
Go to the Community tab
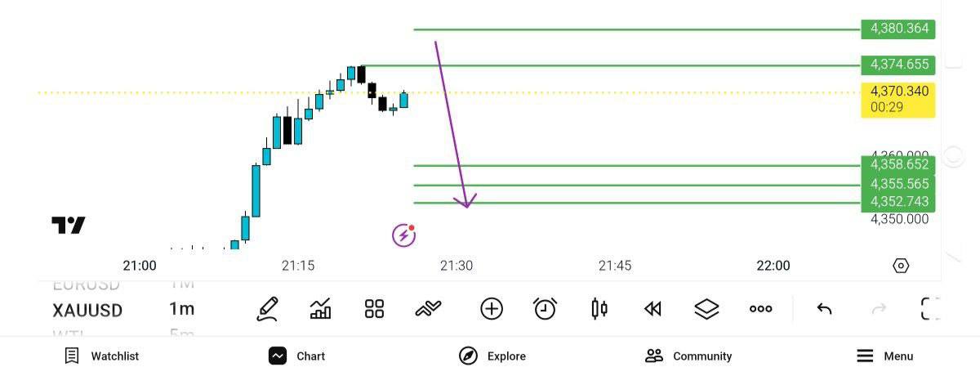click(688, 356)
